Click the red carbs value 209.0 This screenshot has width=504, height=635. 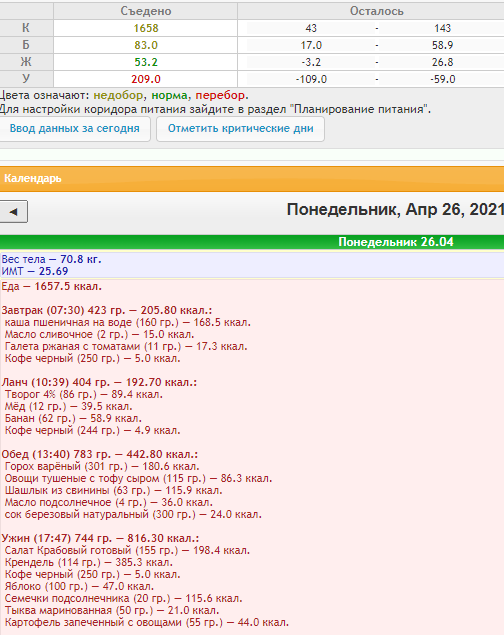pyautogui.click(x=146, y=79)
